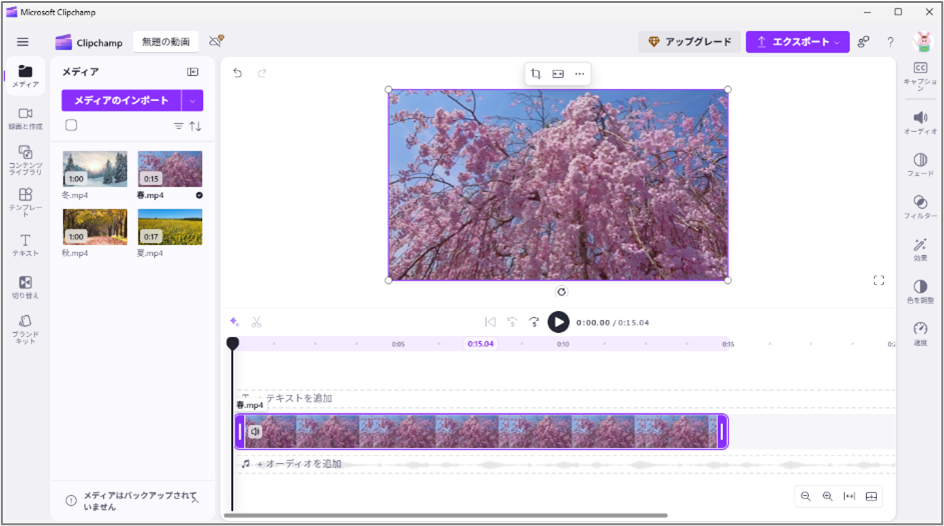The width and height of the screenshot is (944, 526).
Task: Open the hamburger menu
Action: coord(22,42)
